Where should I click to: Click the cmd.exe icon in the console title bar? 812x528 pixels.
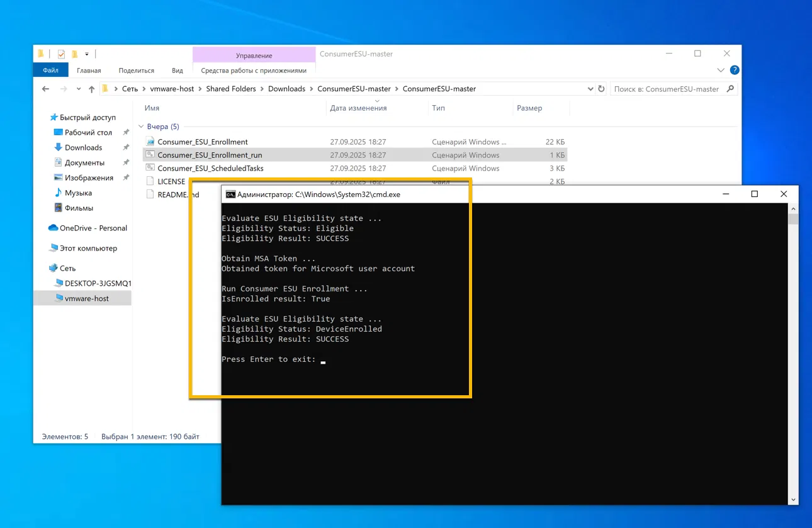click(x=230, y=194)
